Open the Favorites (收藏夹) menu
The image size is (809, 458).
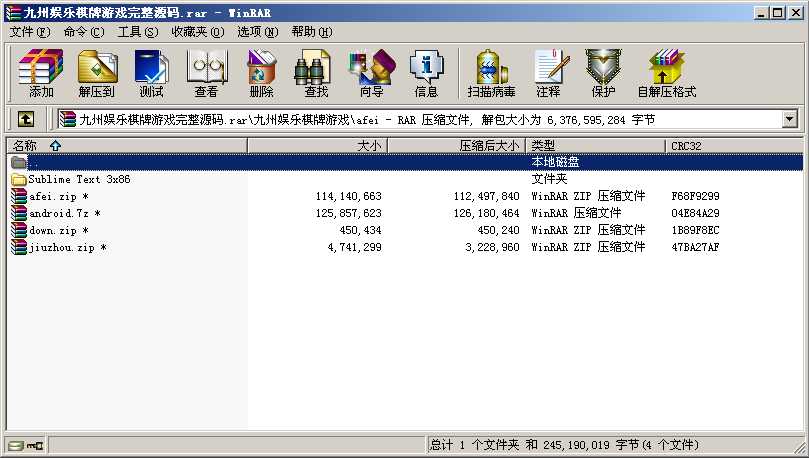(198, 32)
